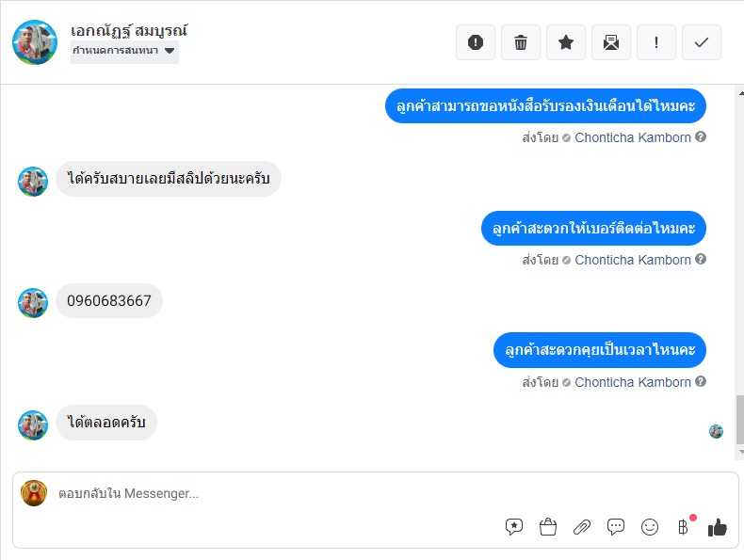The width and height of the screenshot is (744, 560).
Task: Mark conversation done with checkmark
Action: tap(702, 42)
